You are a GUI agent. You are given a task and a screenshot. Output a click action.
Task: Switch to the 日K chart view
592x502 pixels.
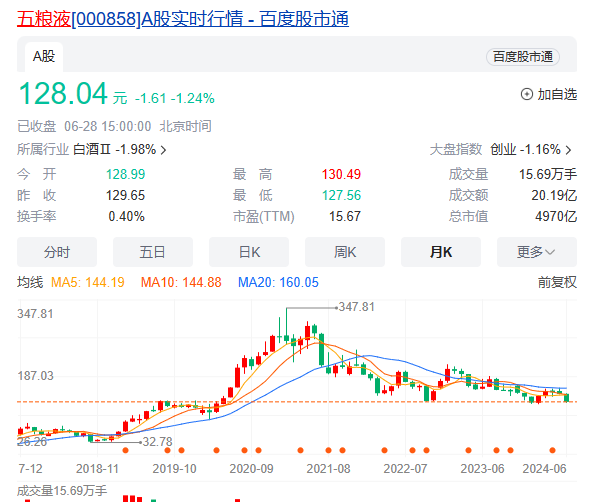point(249,252)
